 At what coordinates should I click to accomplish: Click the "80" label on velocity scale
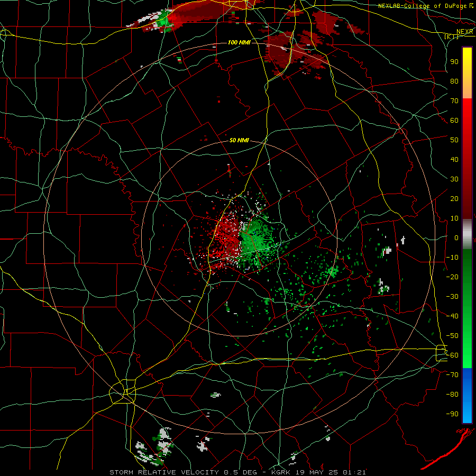[x=454, y=81]
